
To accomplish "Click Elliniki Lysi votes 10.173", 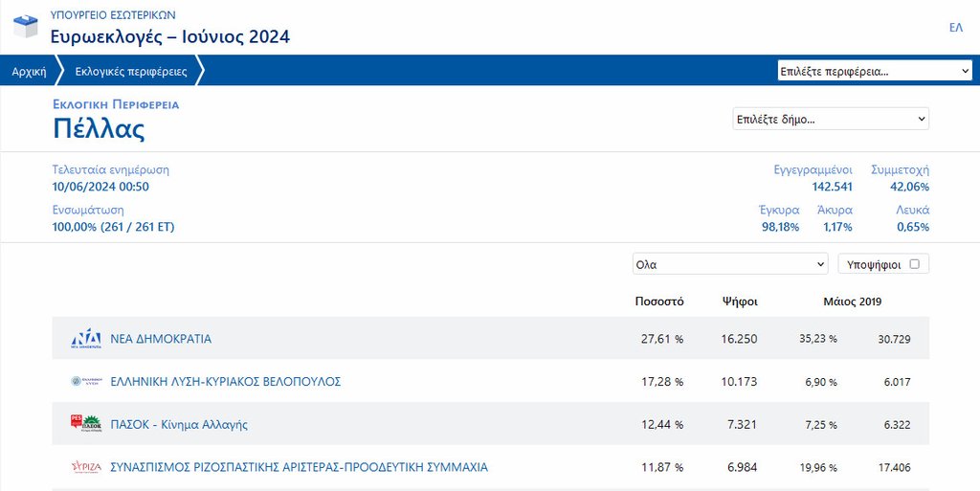I will pyautogui.click(x=739, y=381).
